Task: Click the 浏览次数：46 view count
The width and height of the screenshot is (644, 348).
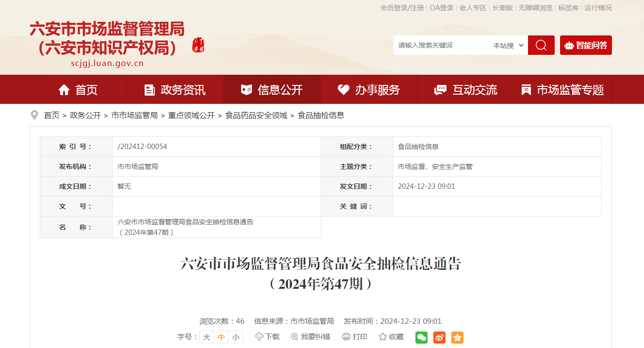Action: (222, 321)
